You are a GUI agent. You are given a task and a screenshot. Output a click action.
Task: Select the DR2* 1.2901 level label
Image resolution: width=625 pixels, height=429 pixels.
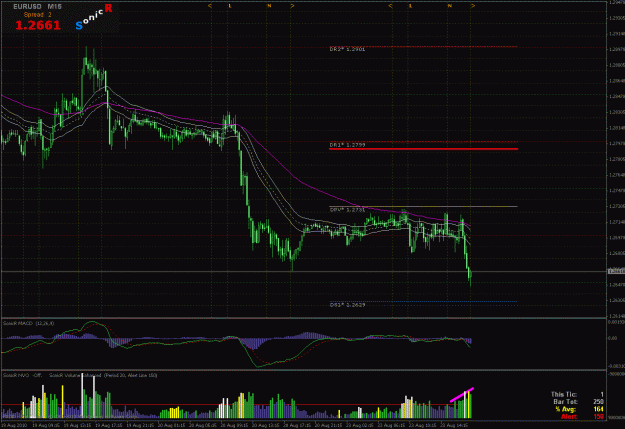[347, 49]
